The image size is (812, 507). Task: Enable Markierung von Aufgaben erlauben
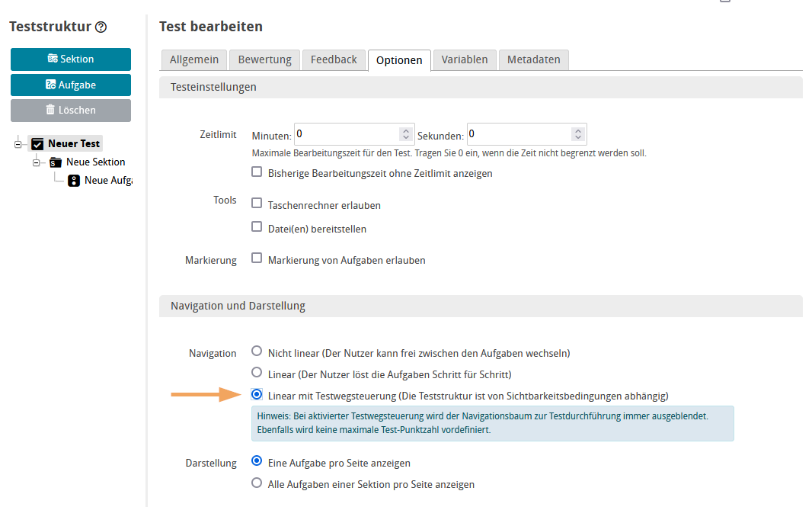pyautogui.click(x=257, y=259)
